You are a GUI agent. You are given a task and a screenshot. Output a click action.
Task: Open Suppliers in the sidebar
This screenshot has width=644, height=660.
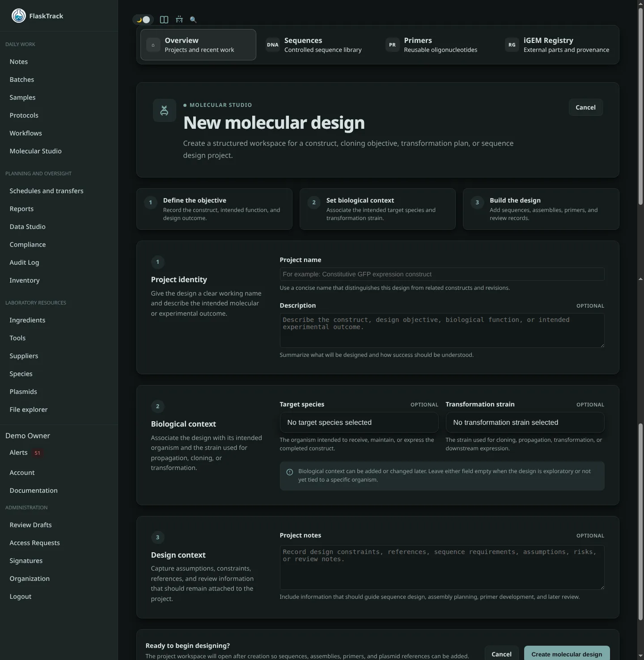pos(24,356)
